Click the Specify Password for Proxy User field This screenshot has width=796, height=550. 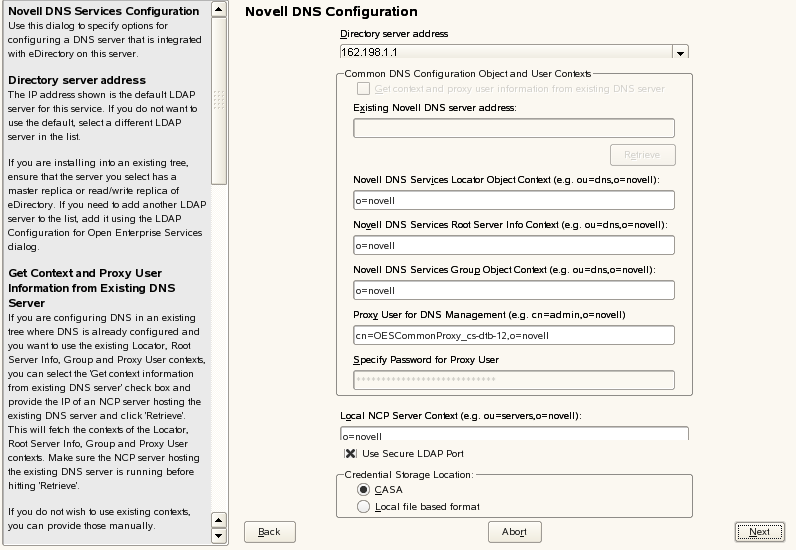coord(514,380)
